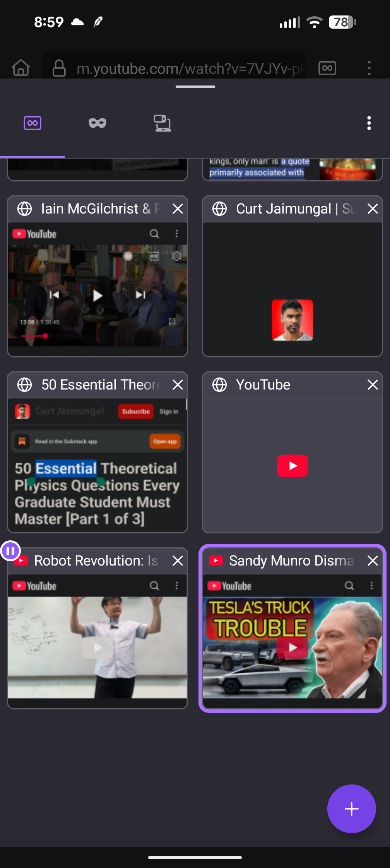This screenshot has height=868, width=390.
Task: Open the normal tabs view
Action: 32,123
